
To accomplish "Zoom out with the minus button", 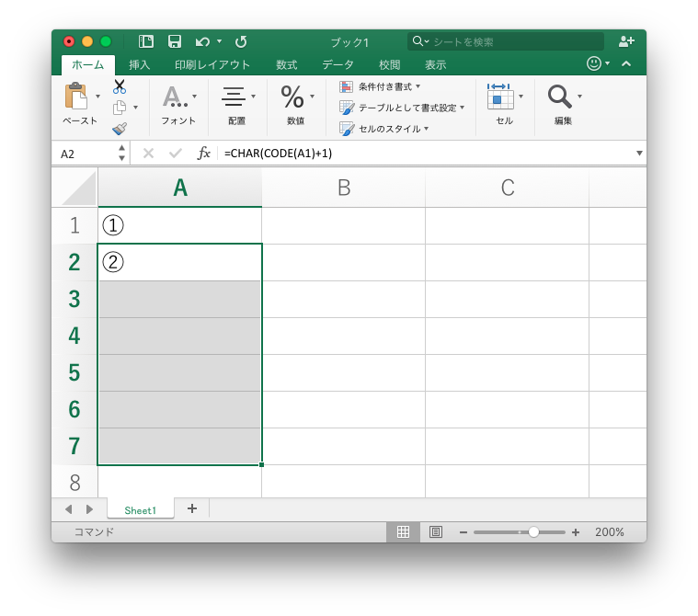I will (x=463, y=532).
